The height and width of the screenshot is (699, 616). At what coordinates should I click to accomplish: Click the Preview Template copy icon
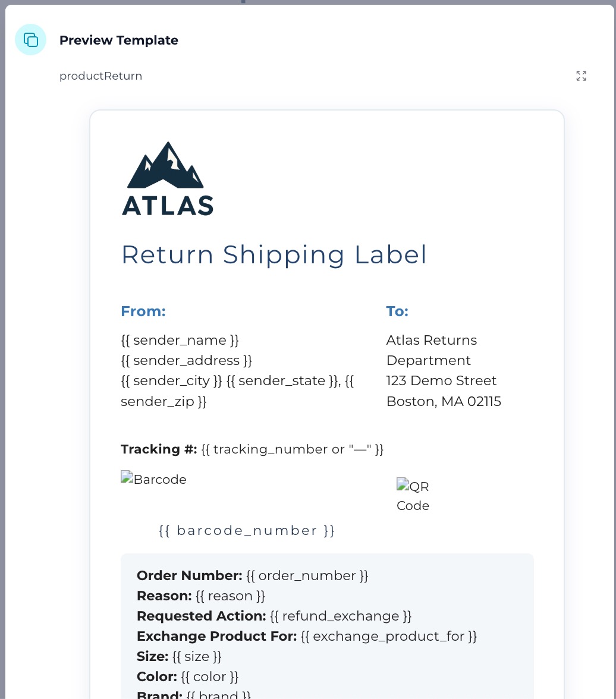30,40
